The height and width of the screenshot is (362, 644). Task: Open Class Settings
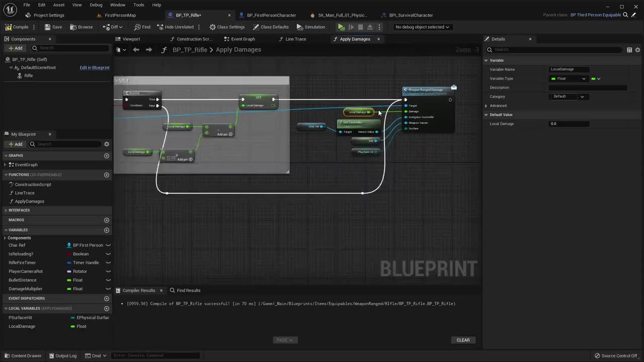pos(227,27)
